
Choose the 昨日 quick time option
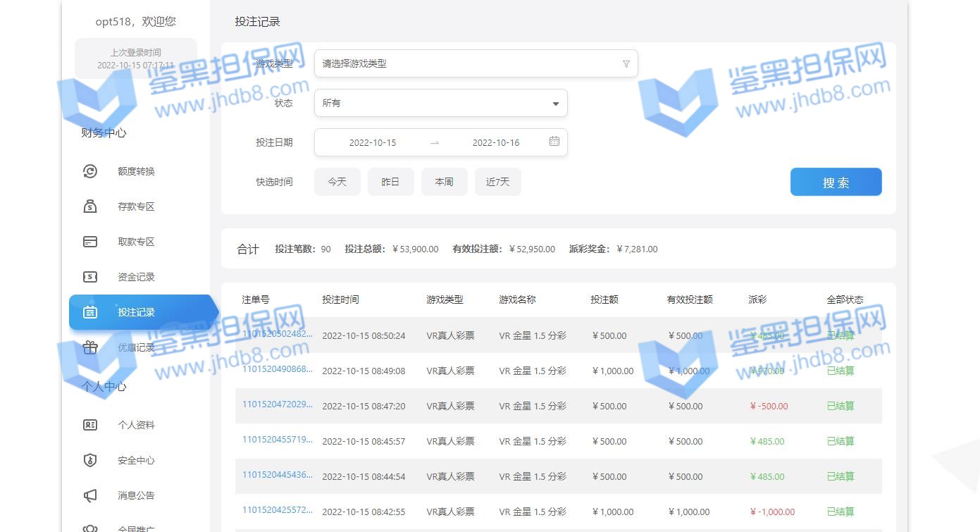[390, 182]
